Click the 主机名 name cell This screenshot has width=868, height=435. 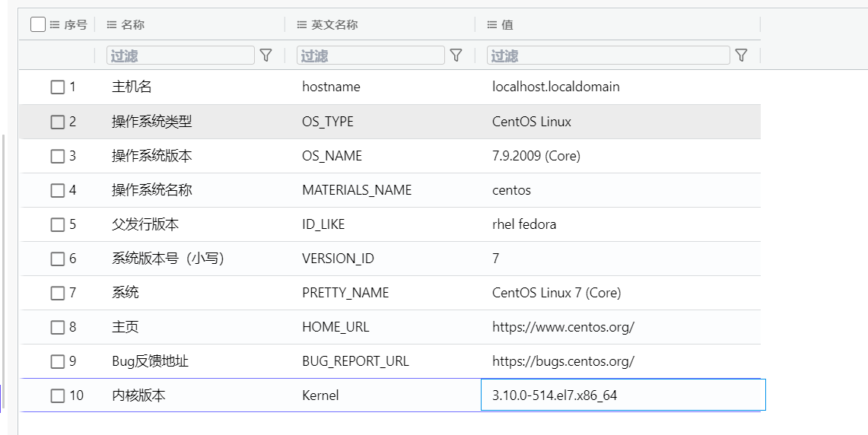[132, 87]
